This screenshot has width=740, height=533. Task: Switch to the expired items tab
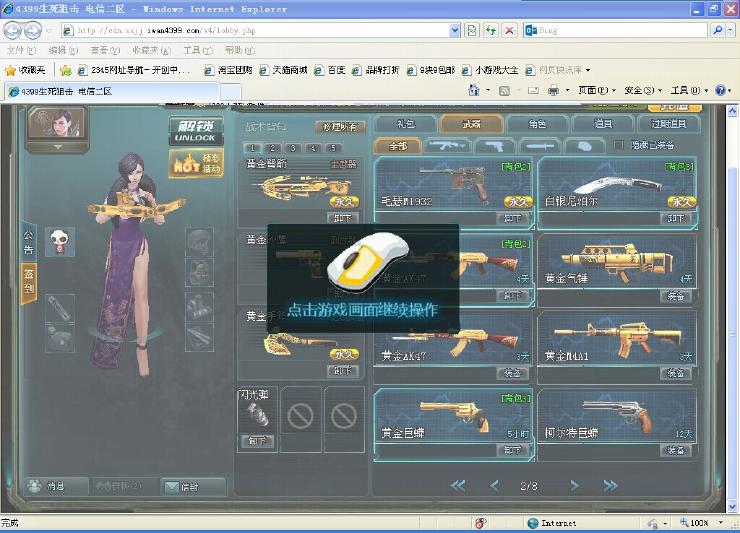tap(668, 124)
